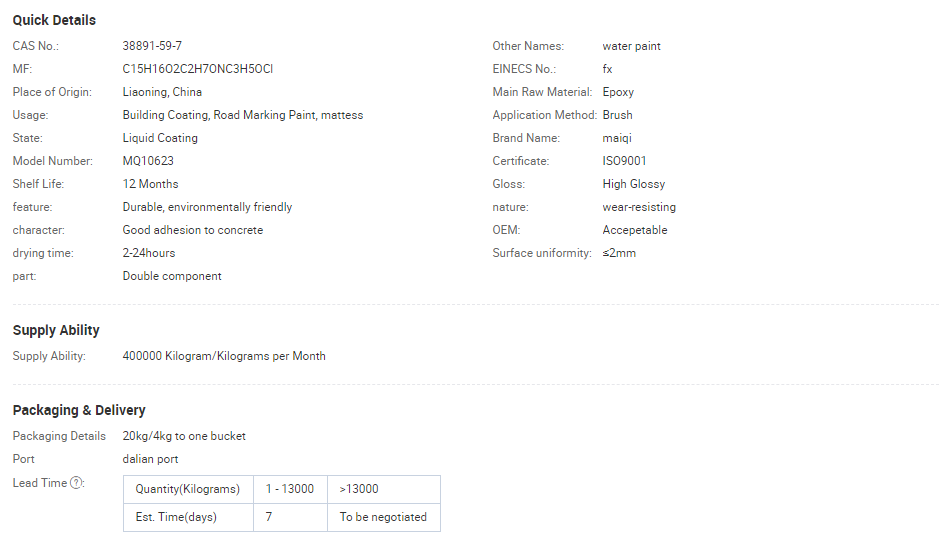
Task: Click the Quick Details heading
Action: 54,20
